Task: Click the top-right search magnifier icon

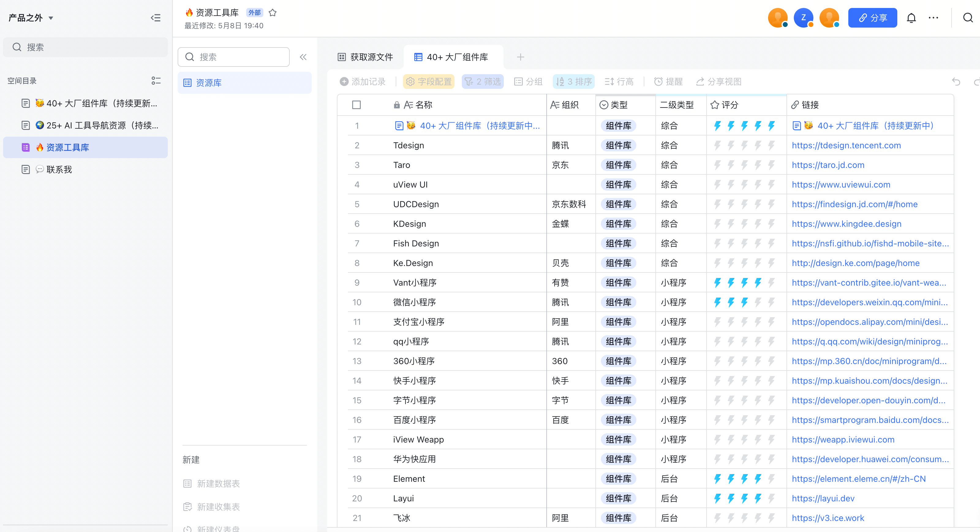Action: 968,18
